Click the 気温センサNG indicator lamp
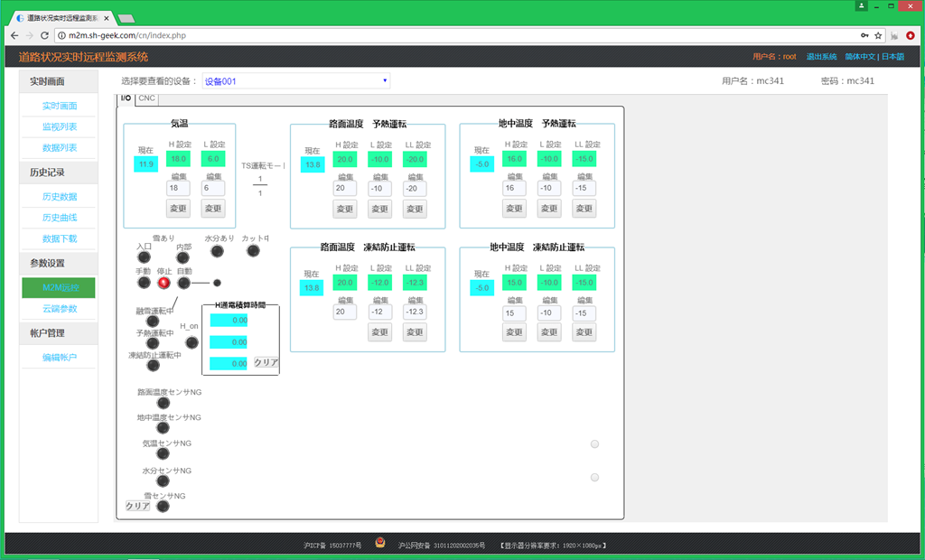 tap(163, 454)
